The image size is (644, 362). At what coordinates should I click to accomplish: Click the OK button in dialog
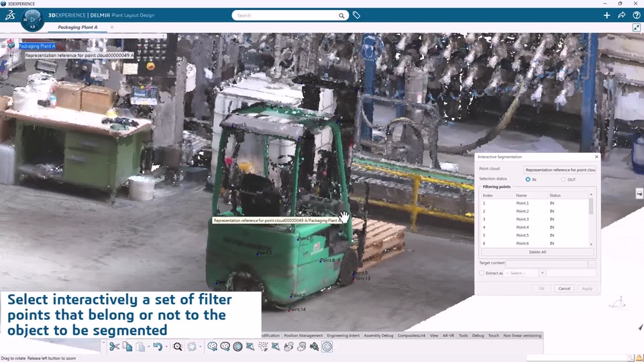(541, 288)
